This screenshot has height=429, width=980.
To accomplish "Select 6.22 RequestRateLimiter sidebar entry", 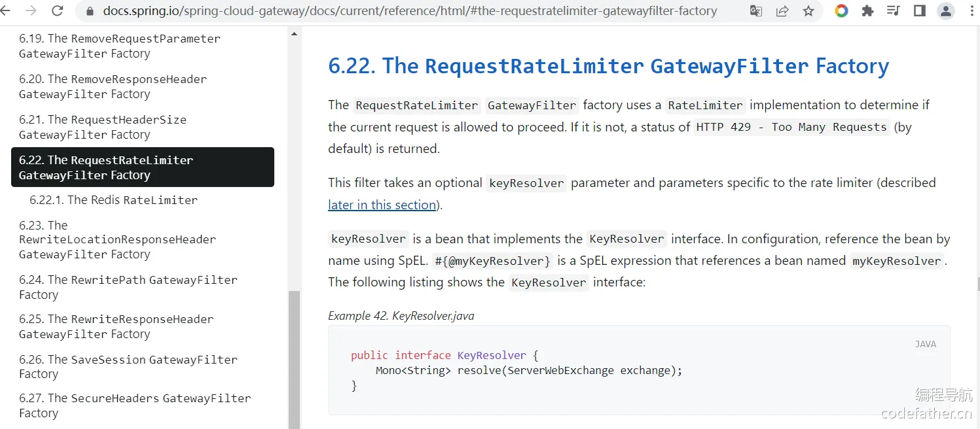I will [x=143, y=167].
